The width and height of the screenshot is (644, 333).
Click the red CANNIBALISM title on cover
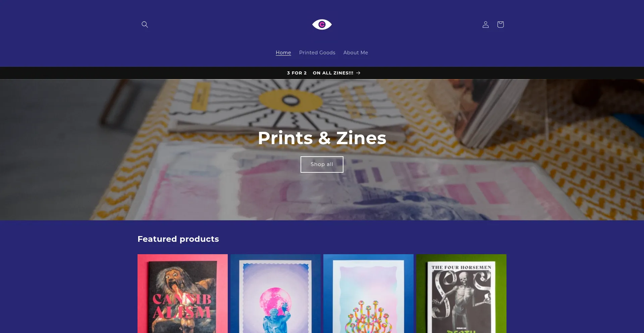(182, 306)
